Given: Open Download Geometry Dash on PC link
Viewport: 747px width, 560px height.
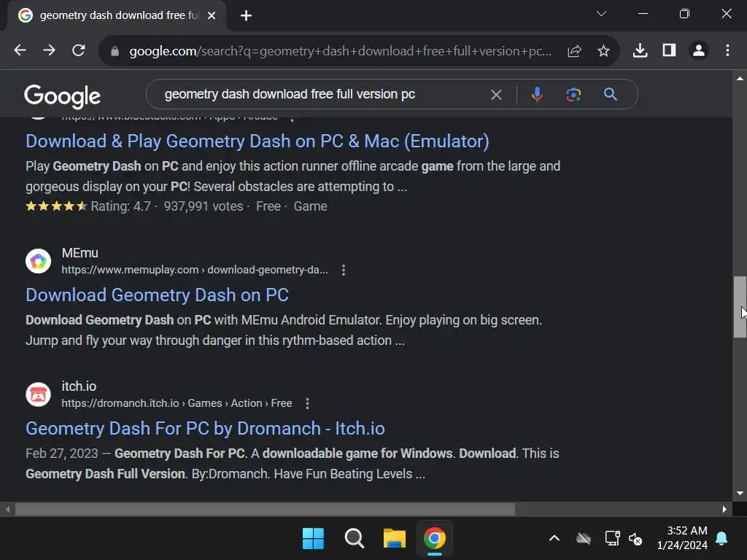Looking at the screenshot, I should (158, 295).
